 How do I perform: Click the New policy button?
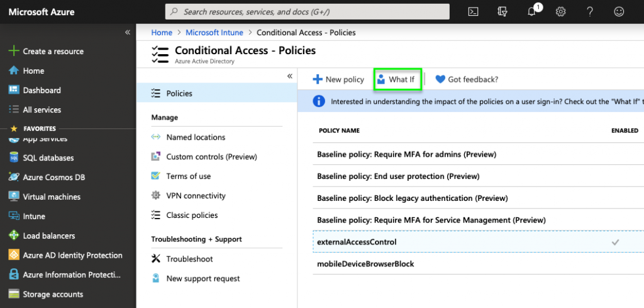pyautogui.click(x=338, y=79)
